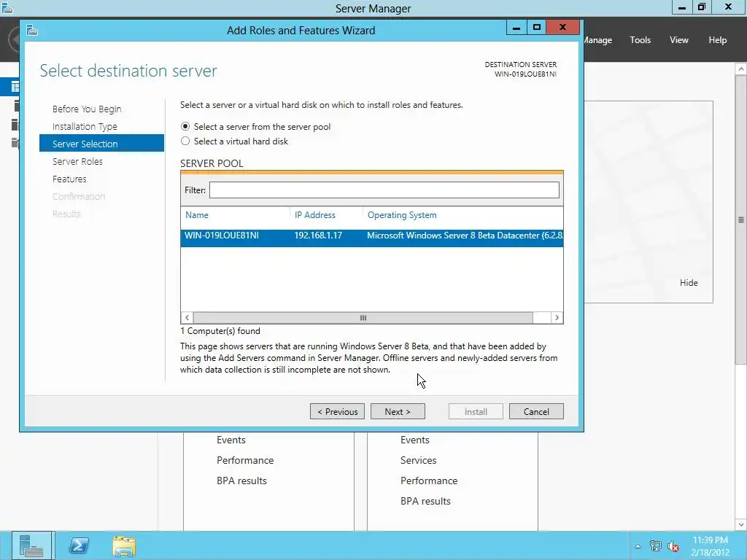
Task: Click the Server Manager taskbar icon
Action: point(32,545)
